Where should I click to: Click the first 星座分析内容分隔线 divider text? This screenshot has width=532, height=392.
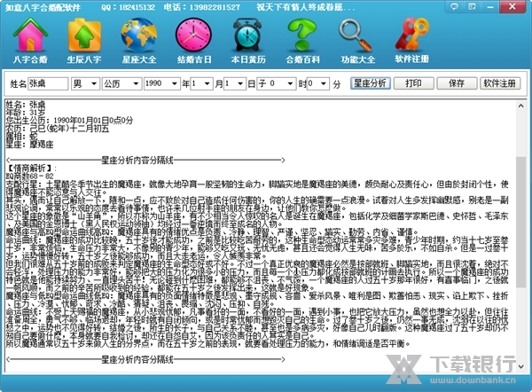(137, 161)
